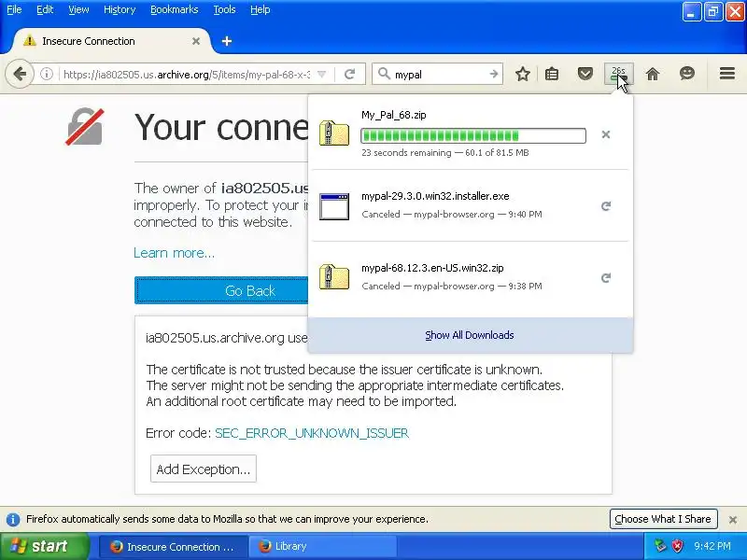Open the Windows start menu
The height and width of the screenshot is (560, 747).
tap(44, 546)
